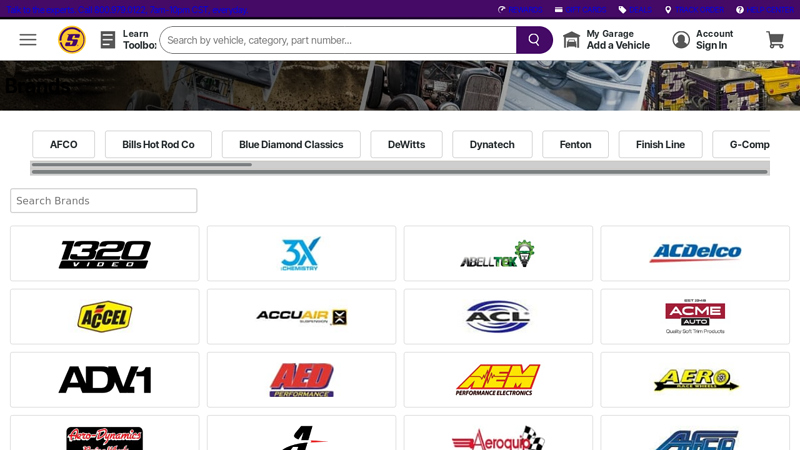Select AEM Performance Electronics brand
This screenshot has height=450, width=800.
[498, 380]
